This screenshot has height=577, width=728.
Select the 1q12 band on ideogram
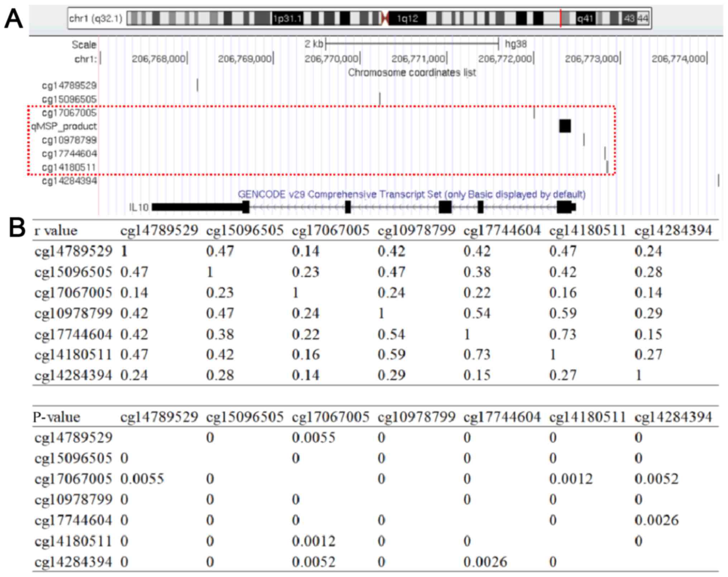(x=407, y=18)
